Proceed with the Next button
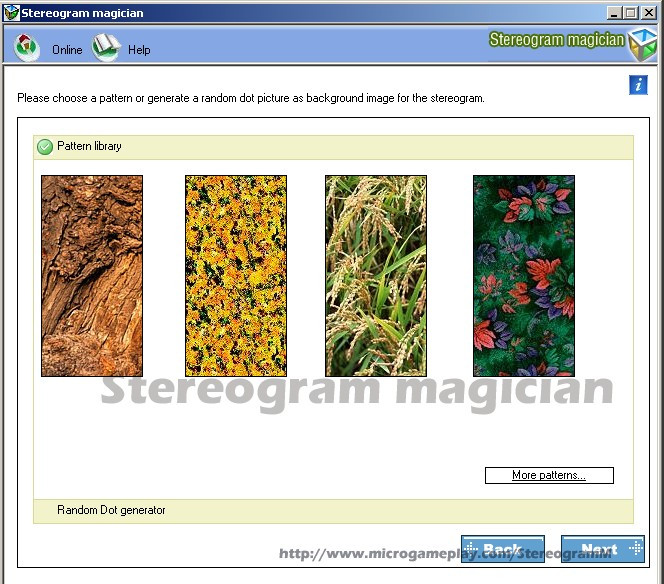The image size is (664, 584). pos(603,549)
